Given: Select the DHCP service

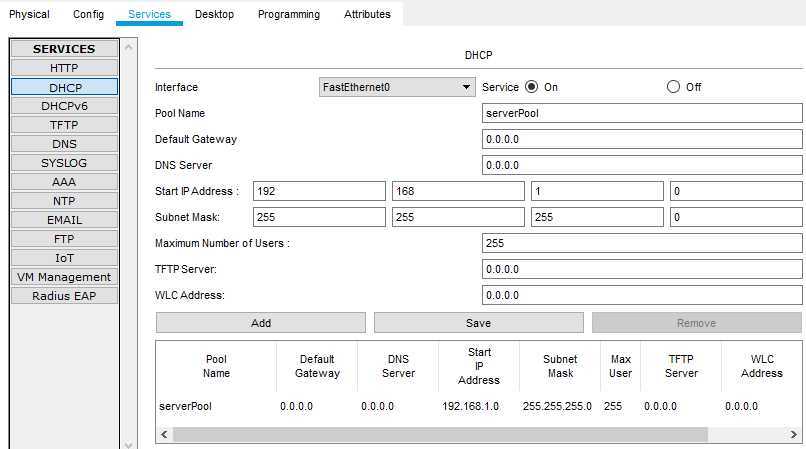Looking at the screenshot, I should [x=64, y=87].
